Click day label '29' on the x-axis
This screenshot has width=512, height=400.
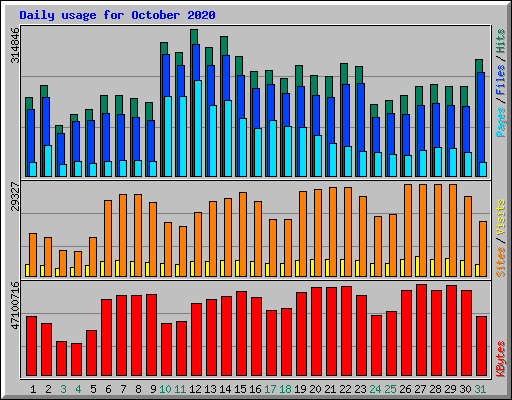450,389
